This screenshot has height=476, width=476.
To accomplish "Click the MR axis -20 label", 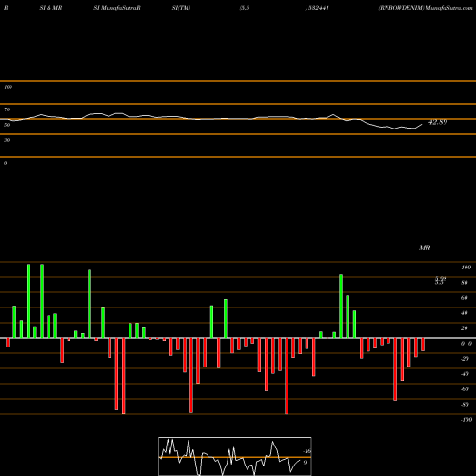I will tap(465, 359).
